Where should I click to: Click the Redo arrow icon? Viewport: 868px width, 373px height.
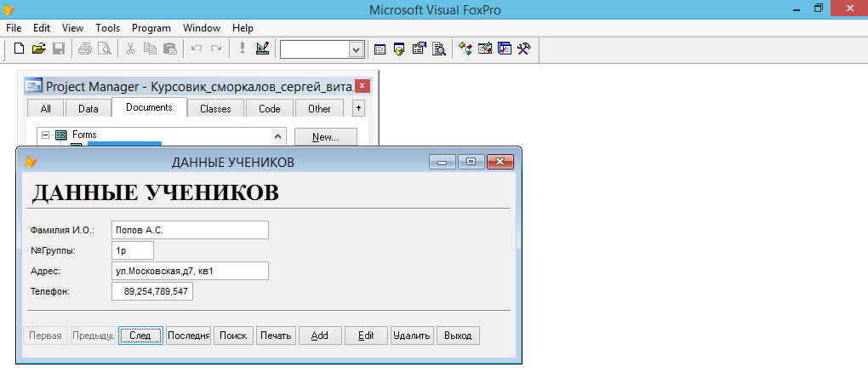216,49
